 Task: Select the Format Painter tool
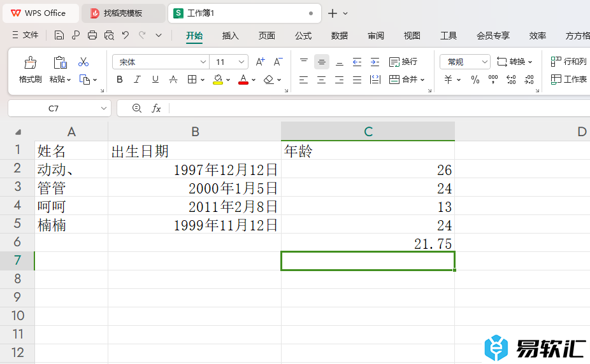click(30, 69)
